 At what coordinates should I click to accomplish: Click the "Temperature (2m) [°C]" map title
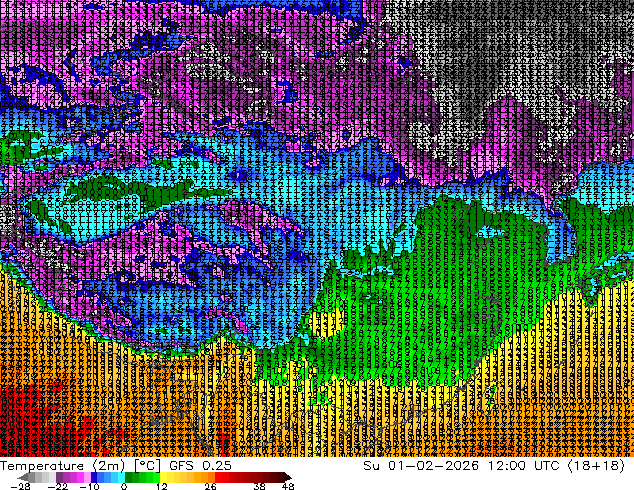80,466
